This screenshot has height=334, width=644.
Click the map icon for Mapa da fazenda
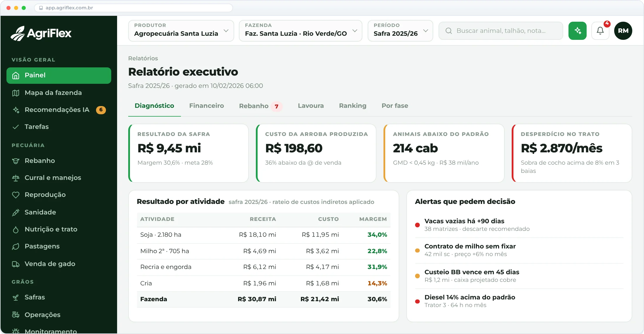coord(16,93)
